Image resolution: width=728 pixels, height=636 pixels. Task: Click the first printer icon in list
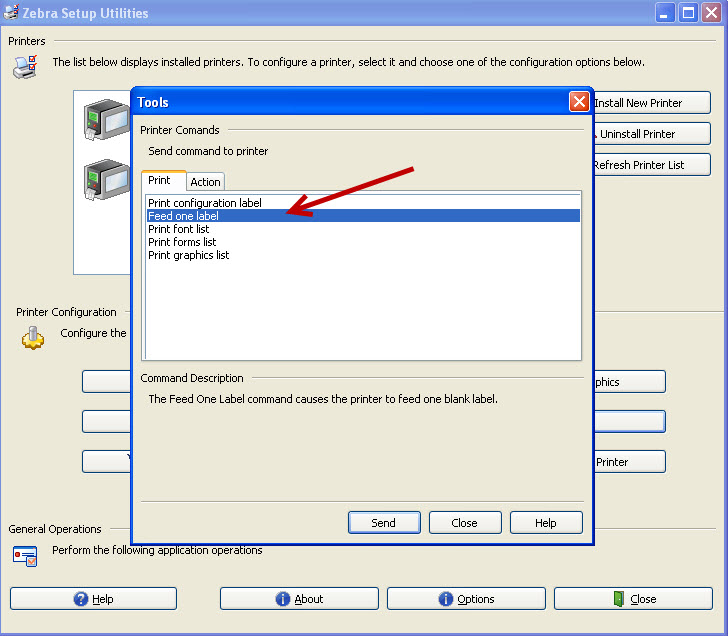(105, 118)
